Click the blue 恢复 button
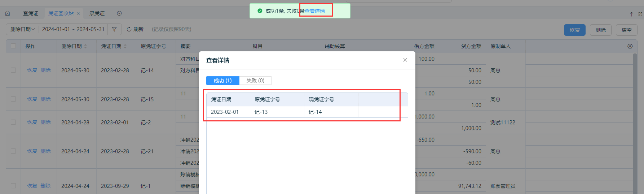This screenshot has height=194, width=644. [575, 30]
